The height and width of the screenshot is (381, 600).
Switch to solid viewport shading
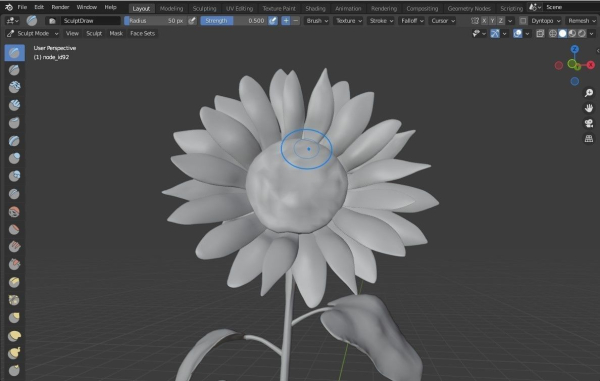(x=562, y=34)
